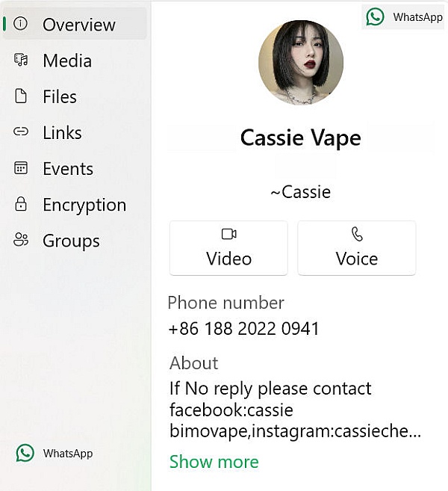Start a voice call with Cassie Vape

[356, 248]
